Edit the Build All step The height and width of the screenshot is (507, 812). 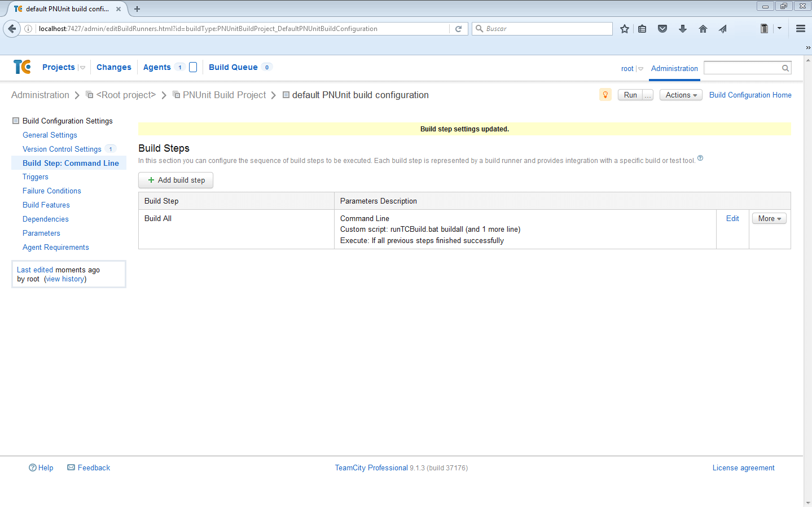[732, 218]
